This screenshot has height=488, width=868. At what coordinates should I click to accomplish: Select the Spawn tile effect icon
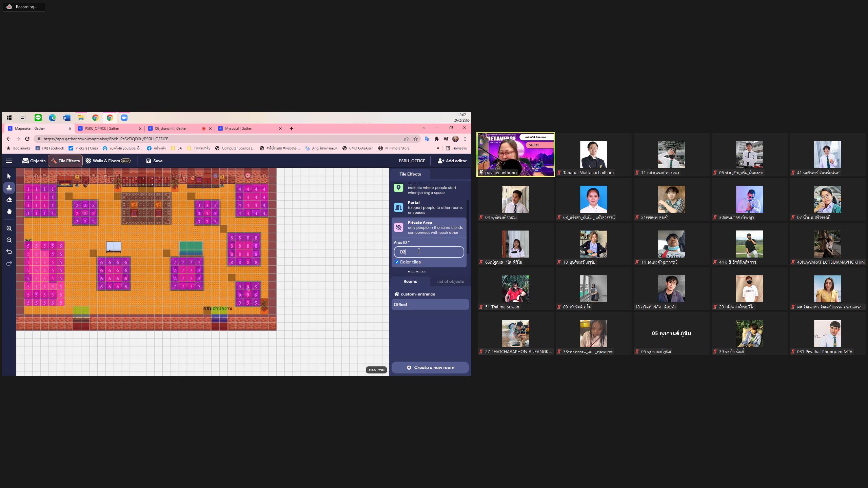click(398, 188)
